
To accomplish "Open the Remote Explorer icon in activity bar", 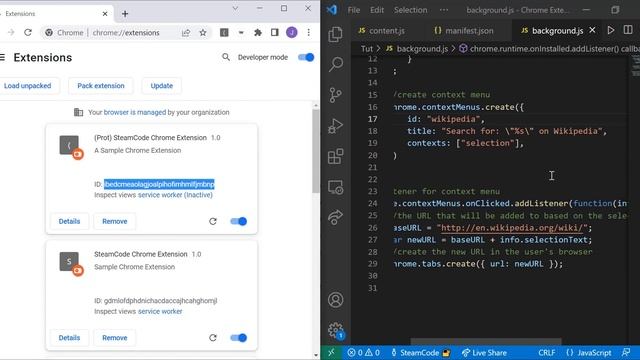I will (336, 187).
